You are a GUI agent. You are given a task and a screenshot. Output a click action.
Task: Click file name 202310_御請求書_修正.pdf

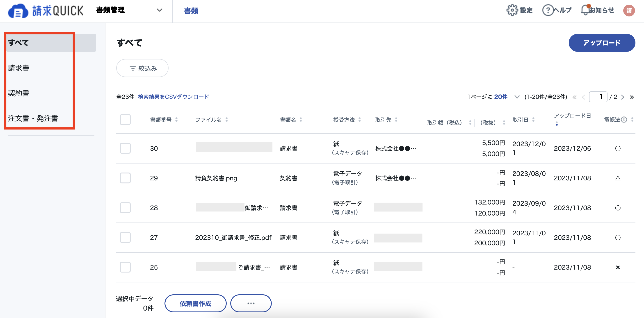[233, 238]
